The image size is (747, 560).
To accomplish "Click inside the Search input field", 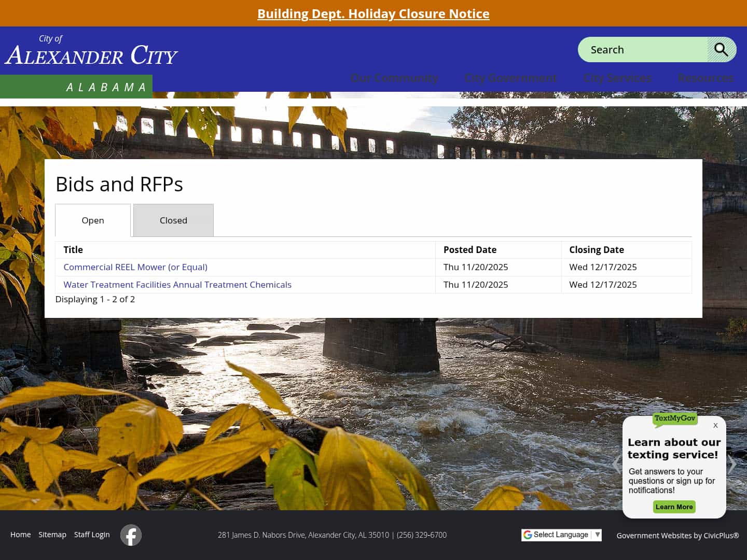I will (643, 49).
